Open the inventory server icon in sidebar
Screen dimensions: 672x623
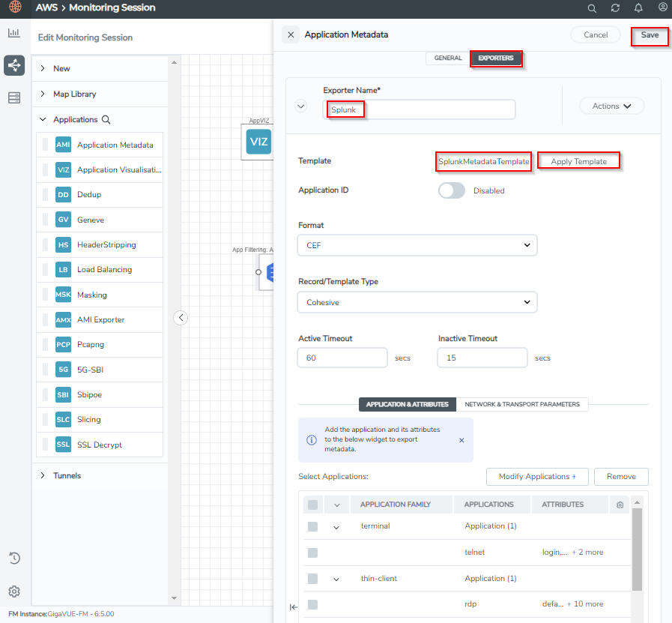(14, 97)
